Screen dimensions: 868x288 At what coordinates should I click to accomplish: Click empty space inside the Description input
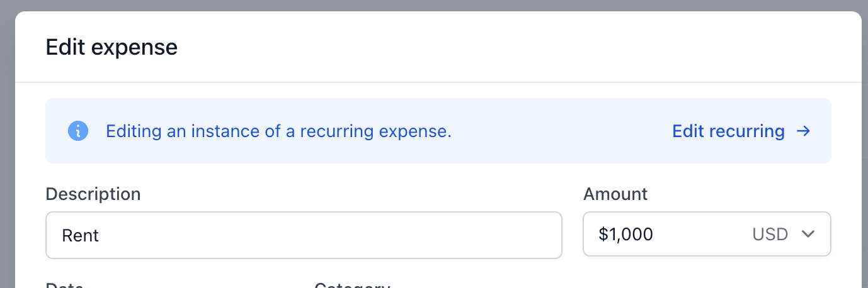pyautogui.click(x=328, y=235)
